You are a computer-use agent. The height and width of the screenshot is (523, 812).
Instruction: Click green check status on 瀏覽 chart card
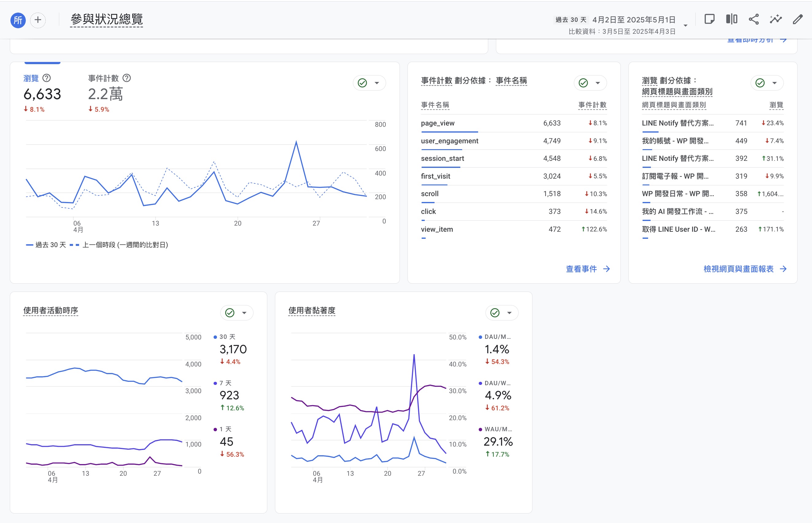click(x=362, y=83)
